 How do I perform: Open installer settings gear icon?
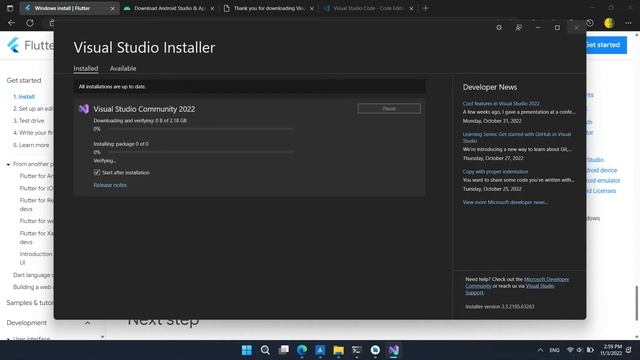[x=499, y=27]
